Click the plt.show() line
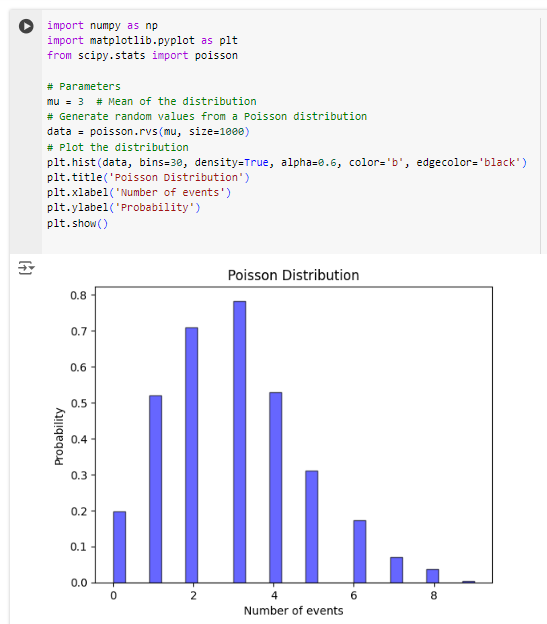This screenshot has width=547, height=624. (77, 223)
